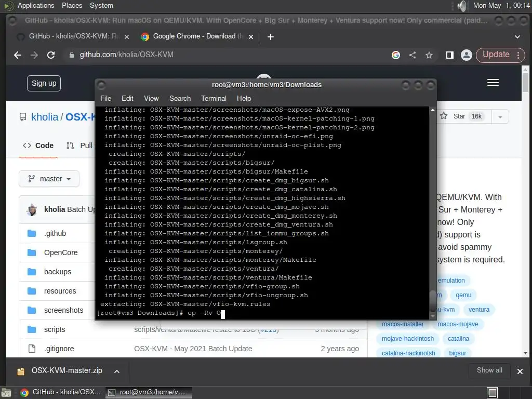Open the Places menu in top panel
This screenshot has height=399, width=532.
click(72, 5)
